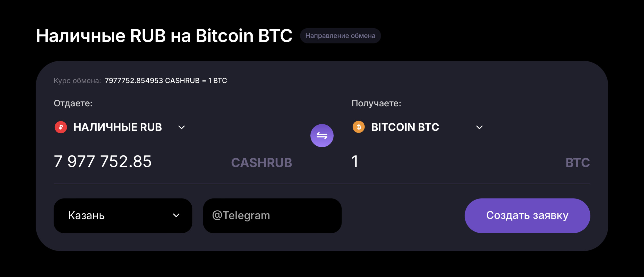Click the Получаете: label

(376, 103)
